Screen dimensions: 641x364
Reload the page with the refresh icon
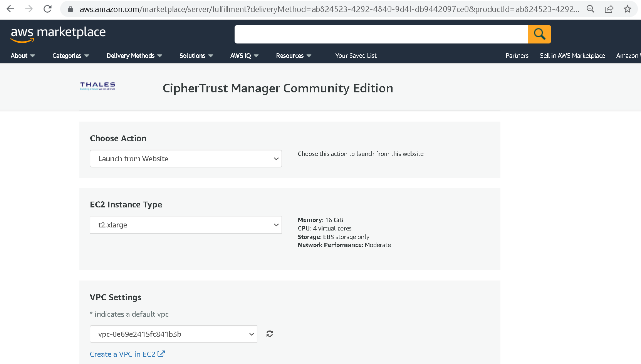[x=47, y=9]
